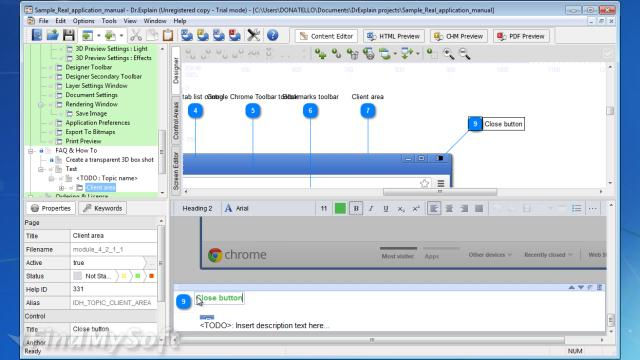The width and height of the screenshot is (640, 360).
Task: Open the font size 11 dropdown
Action: pos(324,209)
